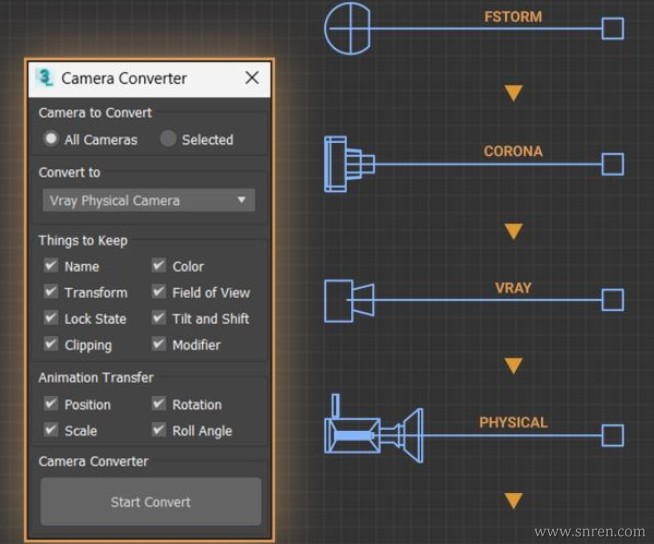Disable Scale animation transfer
Screen dimensions: 654x544
point(51,430)
